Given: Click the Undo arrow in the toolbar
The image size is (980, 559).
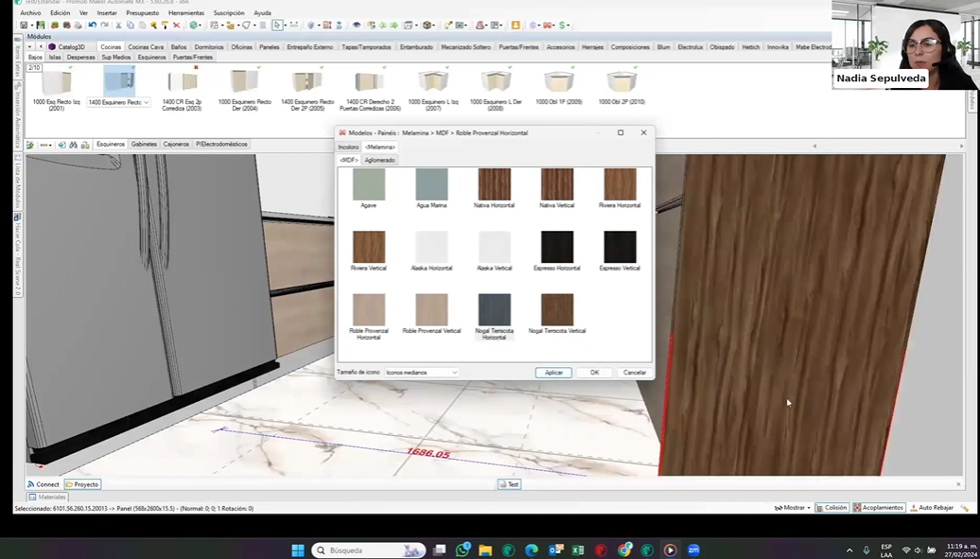Looking at the screenshot, I should point(93,26).
